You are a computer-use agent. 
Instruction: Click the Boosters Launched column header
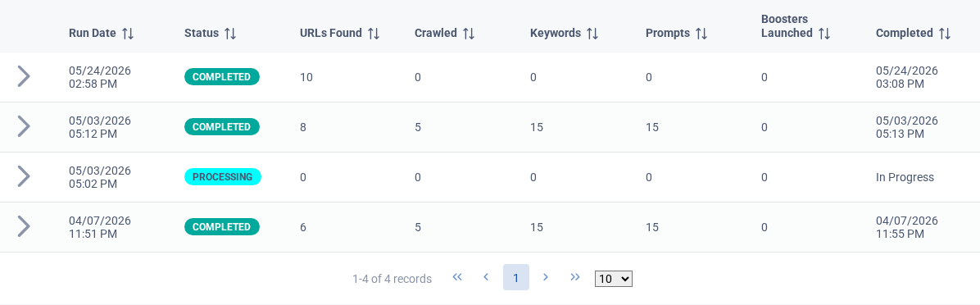click(787, 26)
